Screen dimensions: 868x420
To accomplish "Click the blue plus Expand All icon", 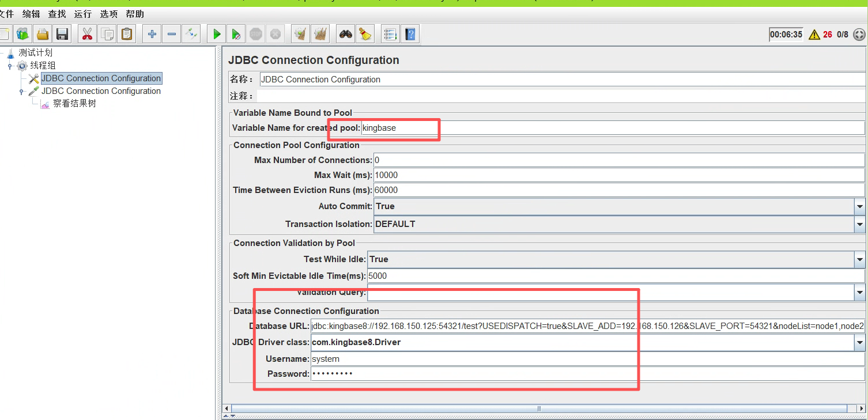I will tap(152, 35).
